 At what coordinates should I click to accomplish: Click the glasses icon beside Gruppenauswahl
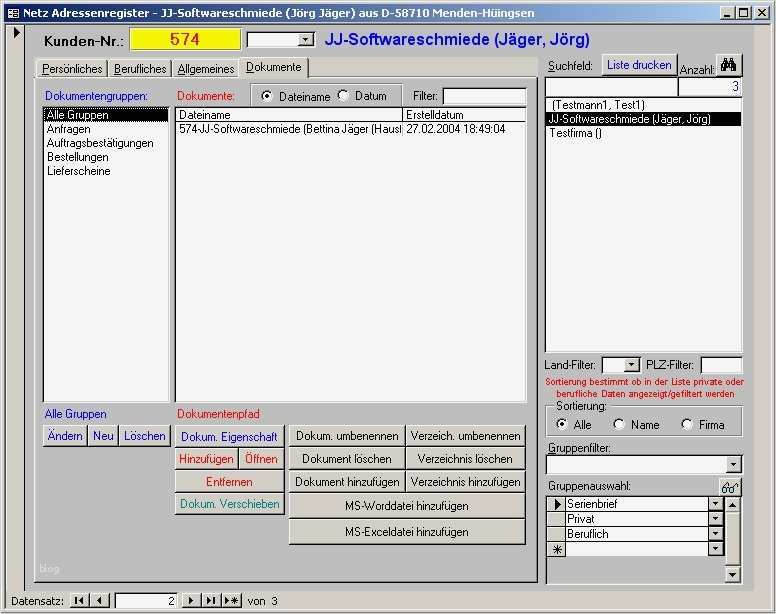(730, 487)
